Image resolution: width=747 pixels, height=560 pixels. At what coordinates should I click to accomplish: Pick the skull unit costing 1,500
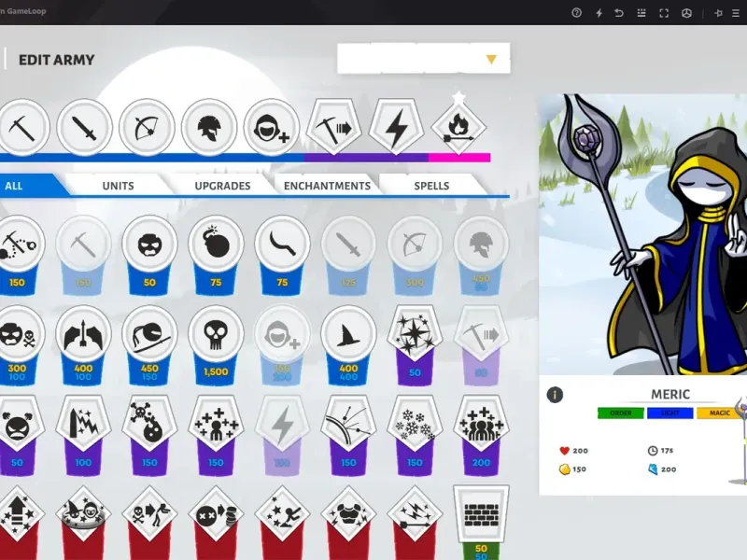[216, 345]
